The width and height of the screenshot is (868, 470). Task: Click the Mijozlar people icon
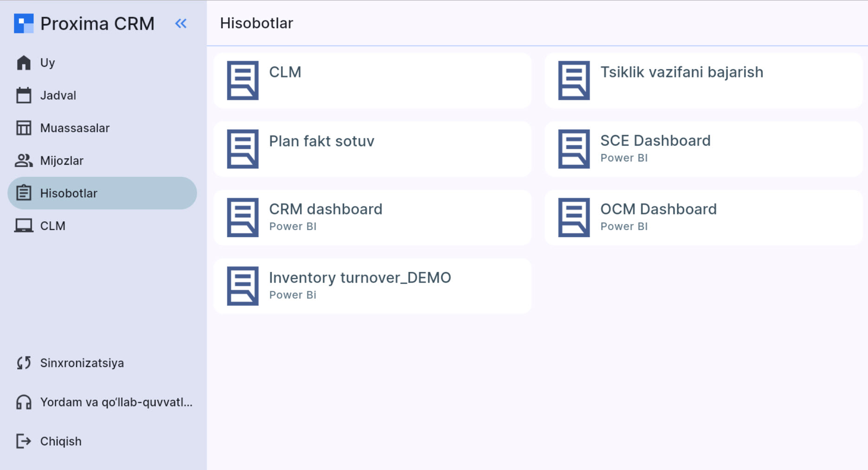[24, 161]
